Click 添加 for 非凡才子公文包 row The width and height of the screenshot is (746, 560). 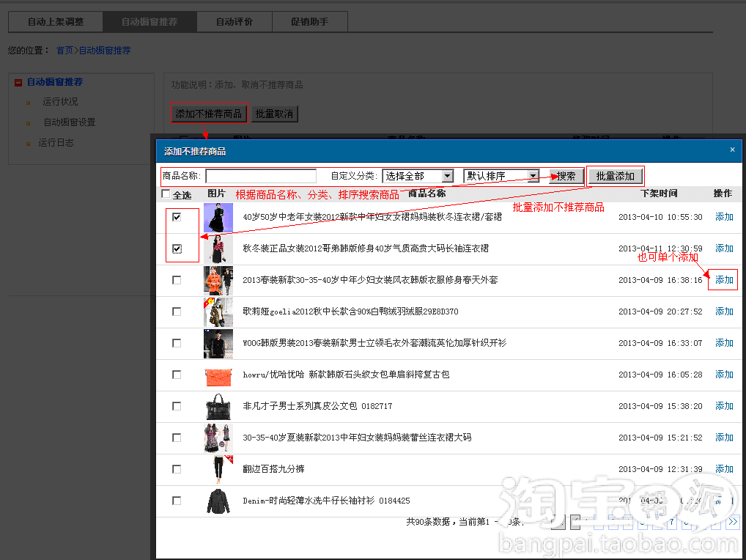tap(724, 406)
